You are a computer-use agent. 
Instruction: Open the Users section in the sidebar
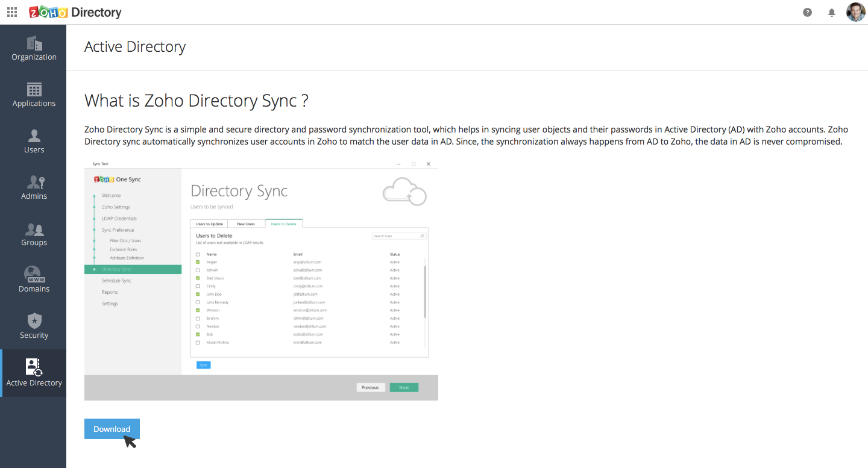tap(34, 141)
